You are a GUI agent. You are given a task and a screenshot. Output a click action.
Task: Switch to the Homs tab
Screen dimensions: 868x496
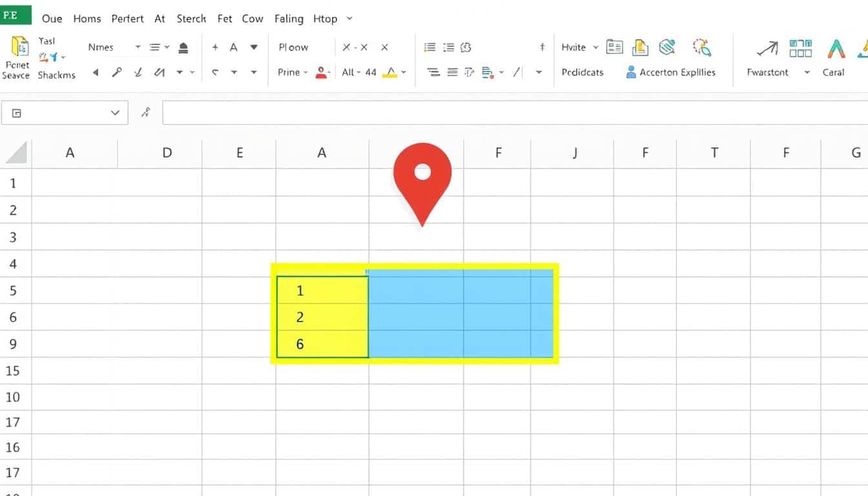tap(87, 19)
